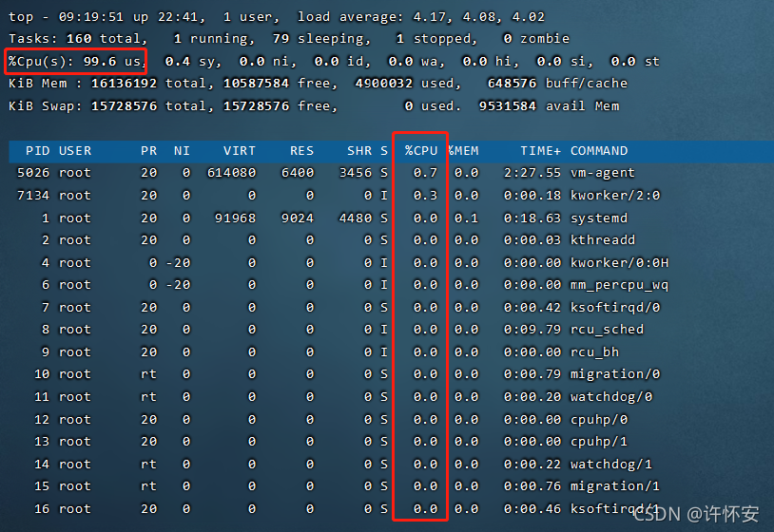Screen dimensions: 774x532
Task: Click the PID column header
Action: (38, 150)
